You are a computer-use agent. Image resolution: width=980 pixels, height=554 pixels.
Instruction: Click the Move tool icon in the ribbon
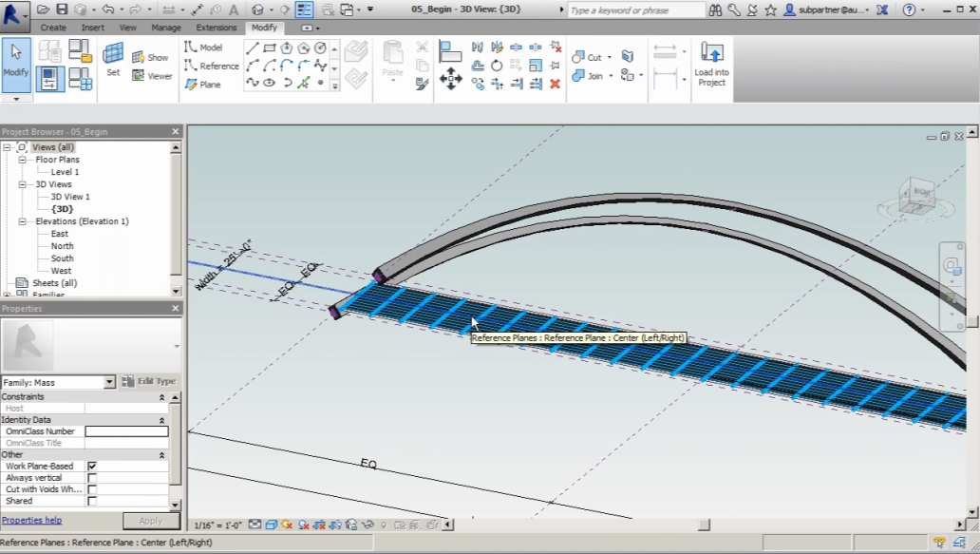(x=451, y=79)
